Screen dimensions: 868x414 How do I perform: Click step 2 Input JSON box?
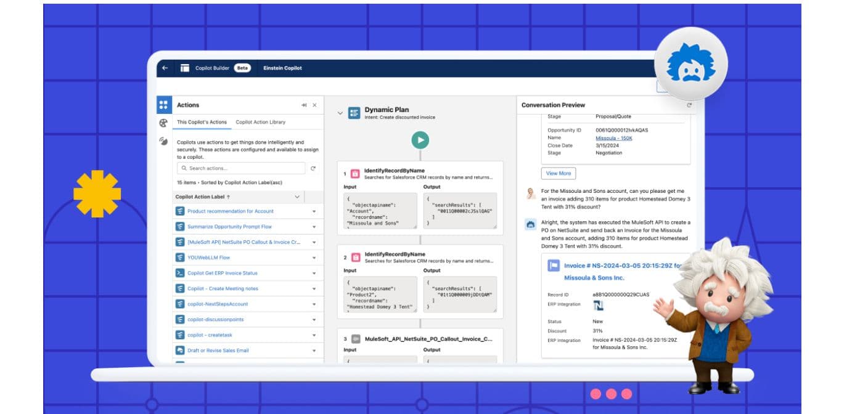coord(380,294)
